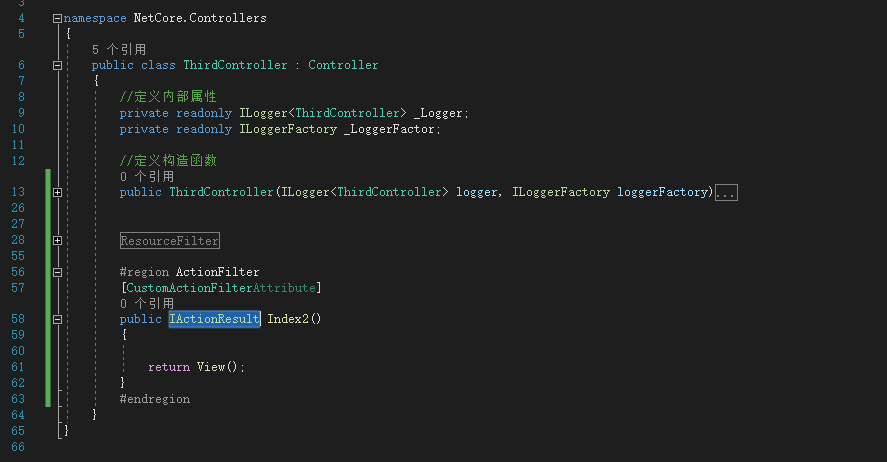Open '0 个引用' CodeLens above the constructor

pyautogui.click(x=146, y=176)
